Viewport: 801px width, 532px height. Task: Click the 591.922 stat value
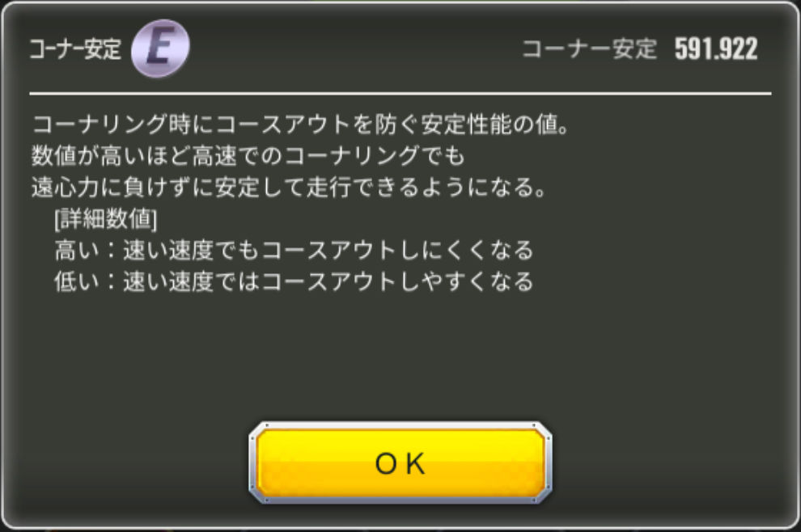point(716,49)
